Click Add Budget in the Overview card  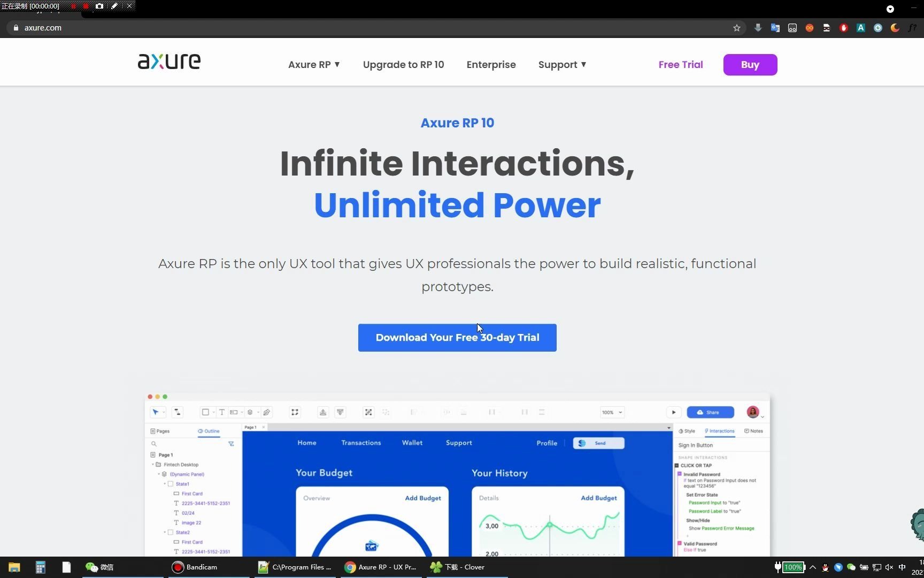(x=423, y=498)
